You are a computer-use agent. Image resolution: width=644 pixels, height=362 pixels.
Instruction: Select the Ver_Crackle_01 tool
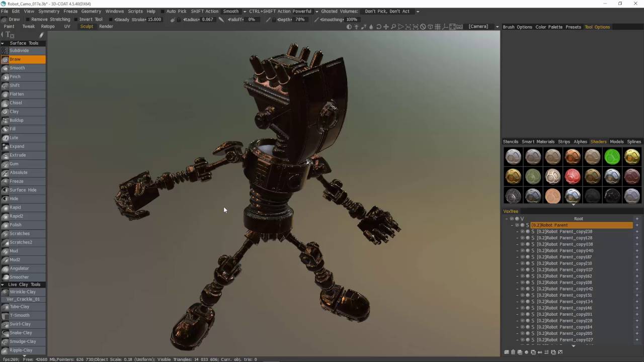point(23,299)
